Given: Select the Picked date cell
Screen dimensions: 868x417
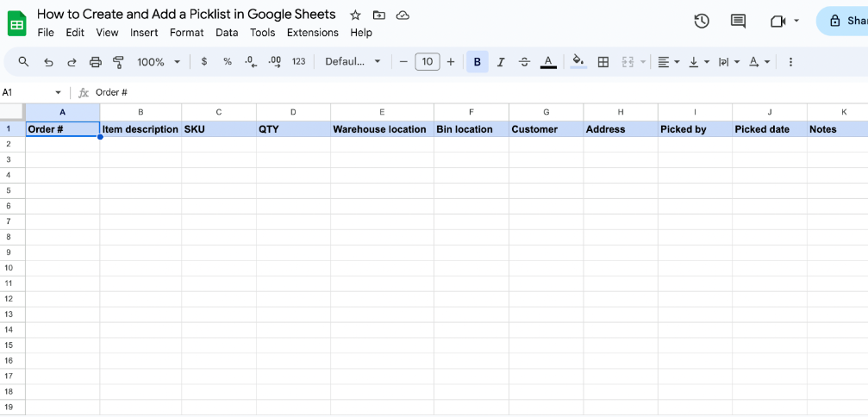Looking at the screenshot, I should pos(770,129).
